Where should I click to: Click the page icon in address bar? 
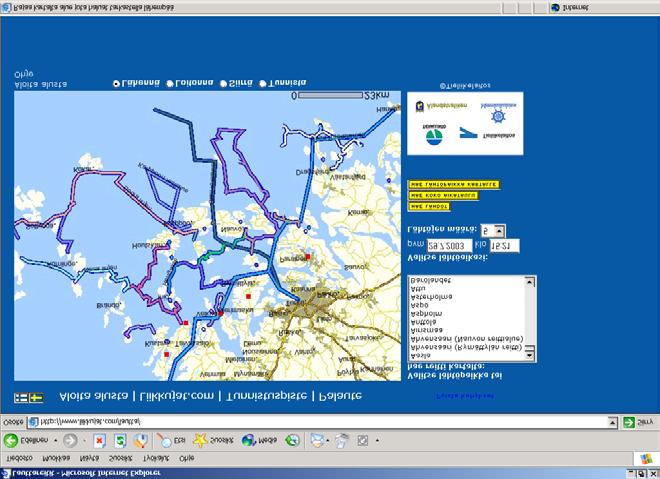click(34, 422)
